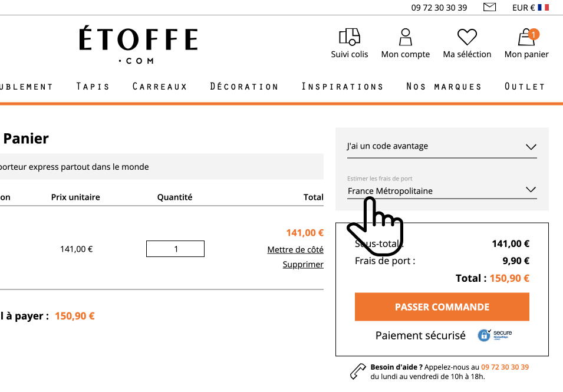Open EUR € currency selector

[523, 8]
